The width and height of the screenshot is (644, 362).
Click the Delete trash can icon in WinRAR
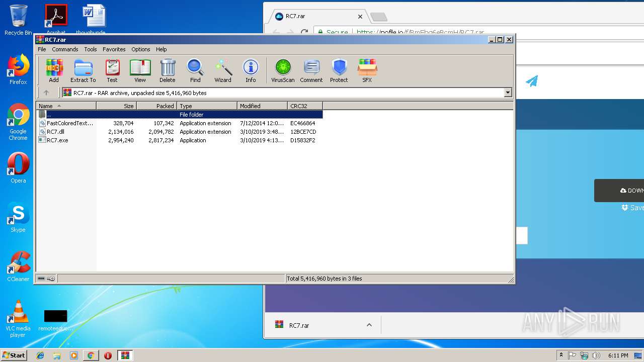click(168, 70)
